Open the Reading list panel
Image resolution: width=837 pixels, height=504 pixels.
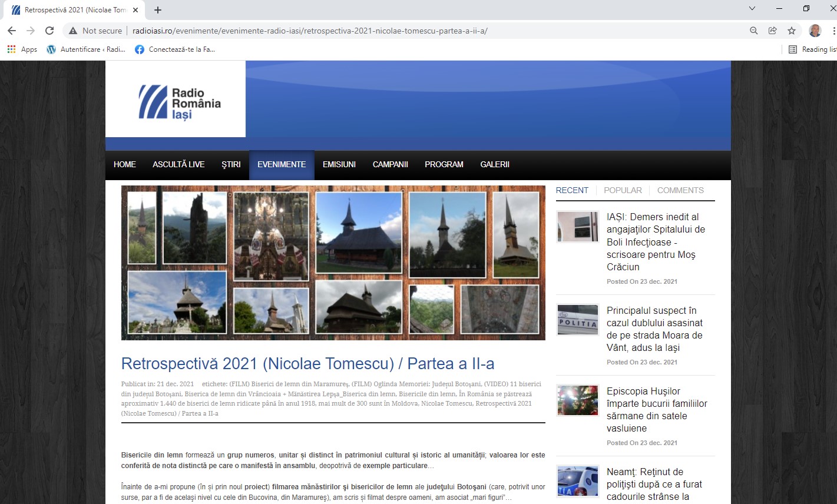click(813, 49)
